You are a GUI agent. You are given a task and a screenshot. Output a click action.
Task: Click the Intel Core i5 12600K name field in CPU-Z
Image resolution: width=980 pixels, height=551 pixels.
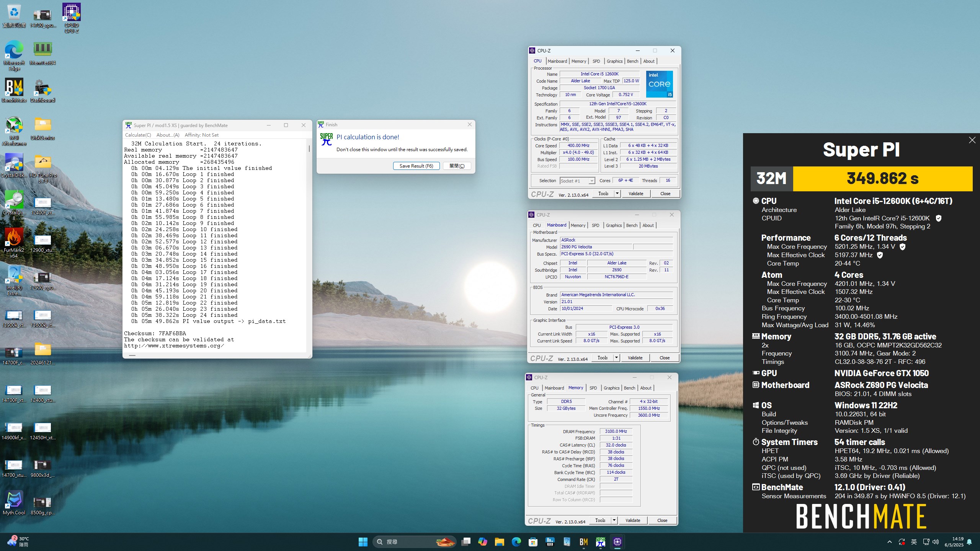(x=599, y=74)
